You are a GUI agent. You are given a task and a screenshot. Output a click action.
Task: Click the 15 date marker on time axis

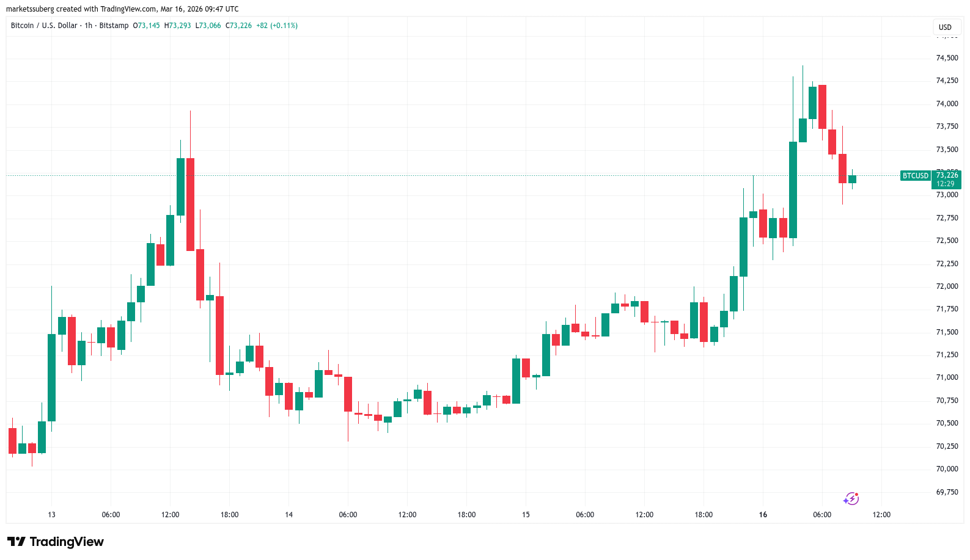point(526,515)
